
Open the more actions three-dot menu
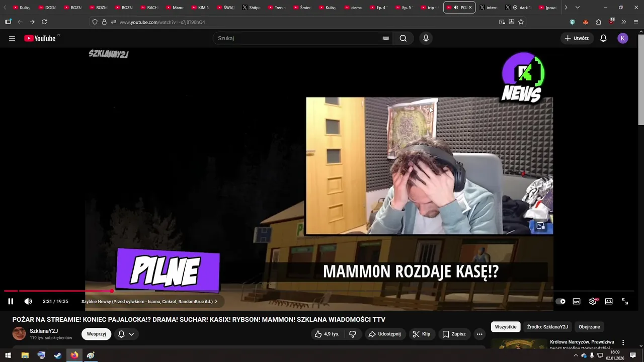(479, 334)
